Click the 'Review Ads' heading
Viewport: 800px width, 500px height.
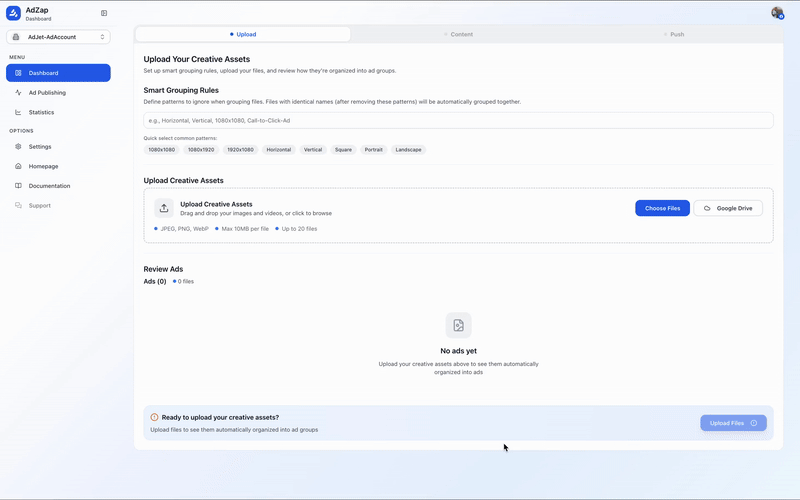coord(163,269)
